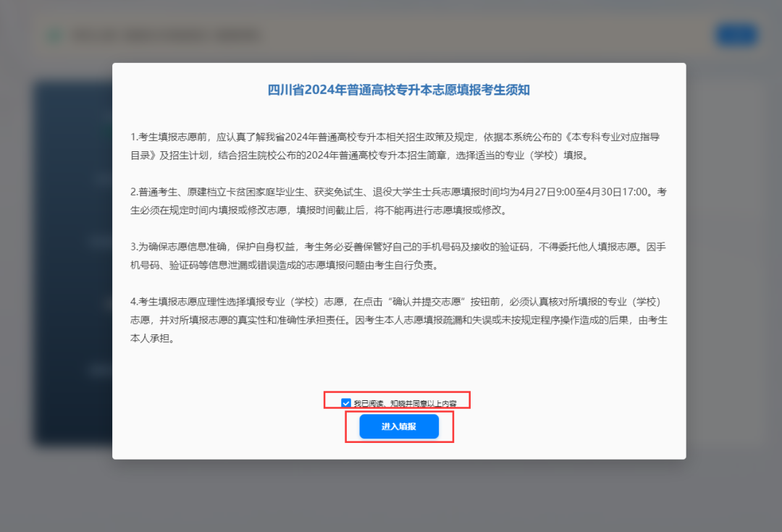
Task: Click the dark blurred sidebar panel behind dialog
Action: coord(72,261)
